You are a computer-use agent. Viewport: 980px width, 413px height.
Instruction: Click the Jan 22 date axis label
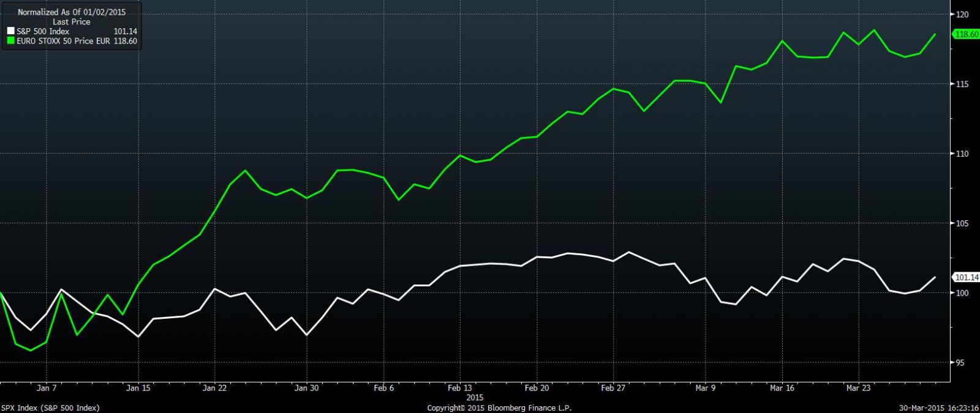click(214, 388)
